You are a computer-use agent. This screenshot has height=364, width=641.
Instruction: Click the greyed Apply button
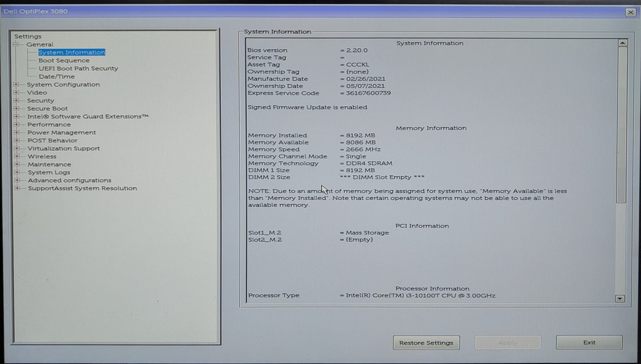click(508, 343)
